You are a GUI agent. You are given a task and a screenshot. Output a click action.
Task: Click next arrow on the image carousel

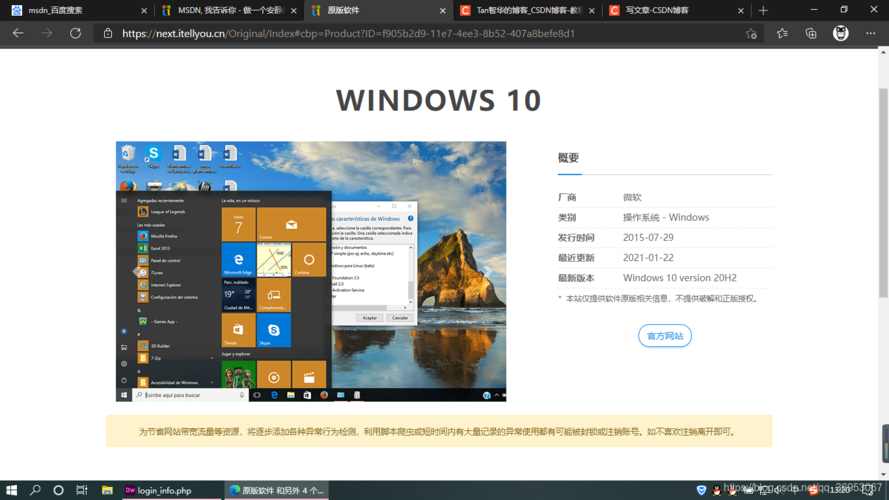coord(488,272)
